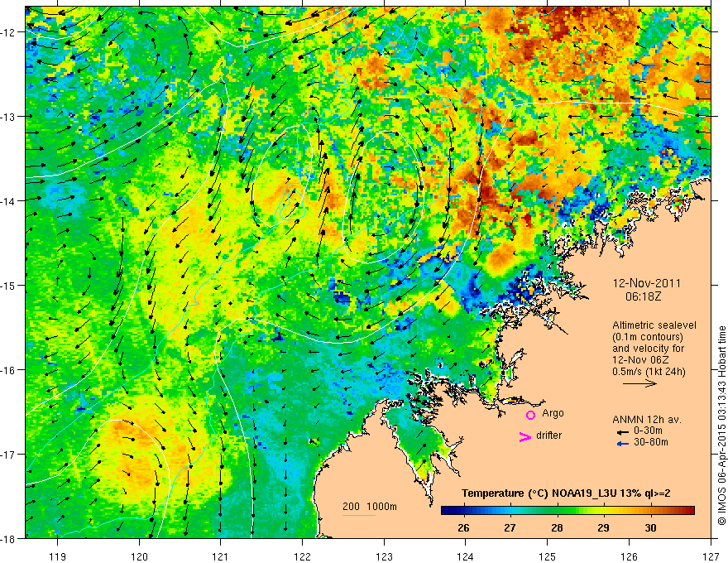The width and height of the screenshot is (728, 563).
Task: Click the cyan 200 1000m depth contour line sample
Action: pos(359,515)
